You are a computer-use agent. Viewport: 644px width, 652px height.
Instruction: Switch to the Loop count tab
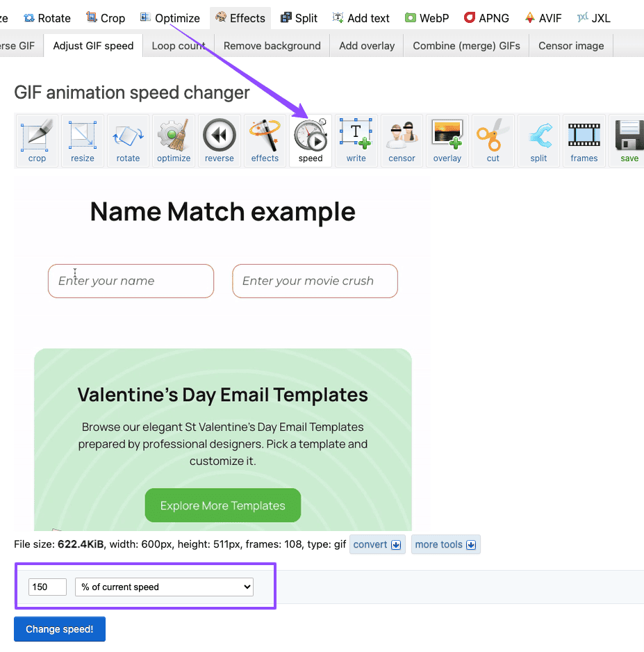[x=178, y=44]
